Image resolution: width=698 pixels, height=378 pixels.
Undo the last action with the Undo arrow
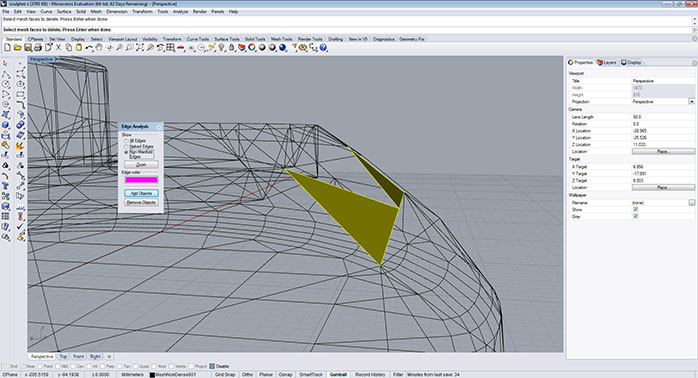pyautogui.click(x=89, y=47)
